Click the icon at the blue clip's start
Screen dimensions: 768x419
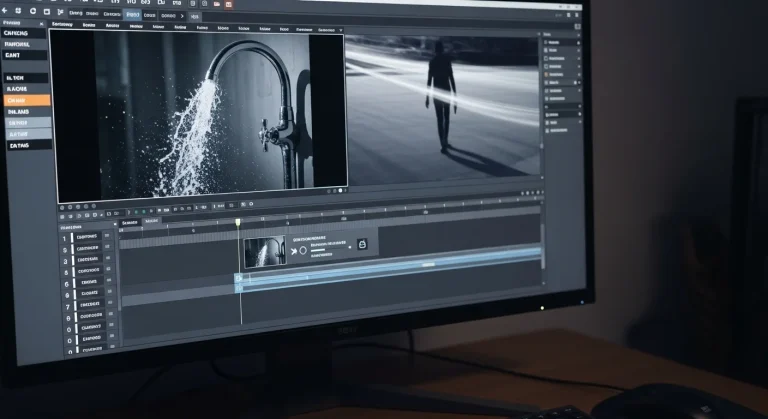[x=239, y=278]
